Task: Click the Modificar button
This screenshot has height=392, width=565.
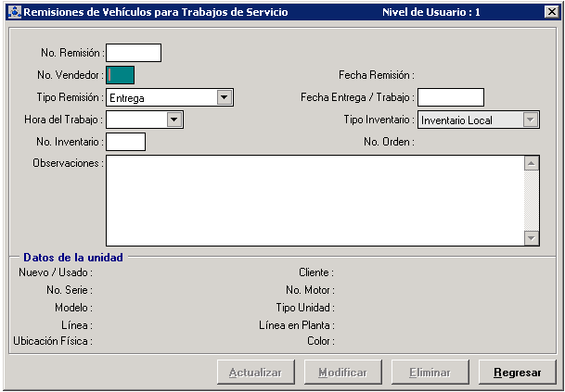Action: (x=342, y=373)
